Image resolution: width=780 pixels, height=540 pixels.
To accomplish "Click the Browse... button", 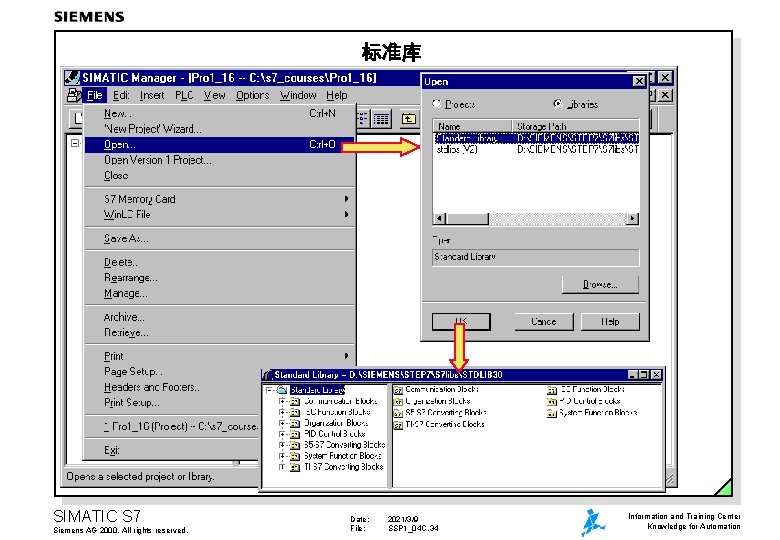I will (600, 284).
